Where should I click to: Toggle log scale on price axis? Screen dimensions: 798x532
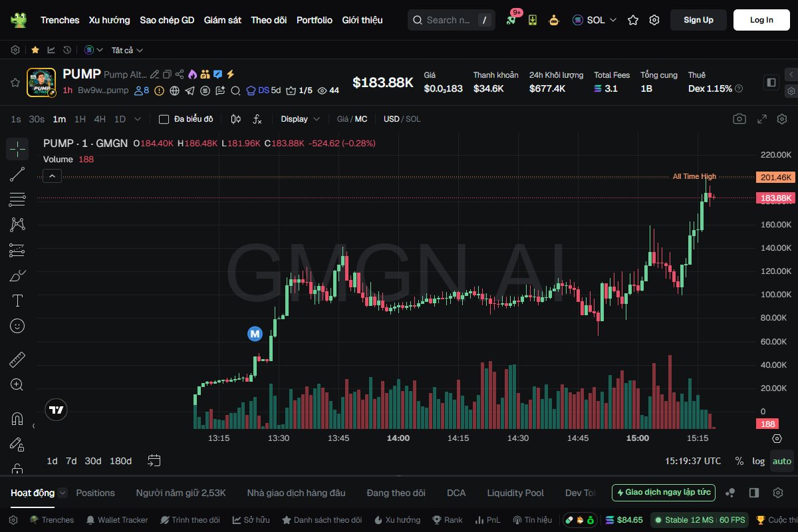[x=758, y=461]
